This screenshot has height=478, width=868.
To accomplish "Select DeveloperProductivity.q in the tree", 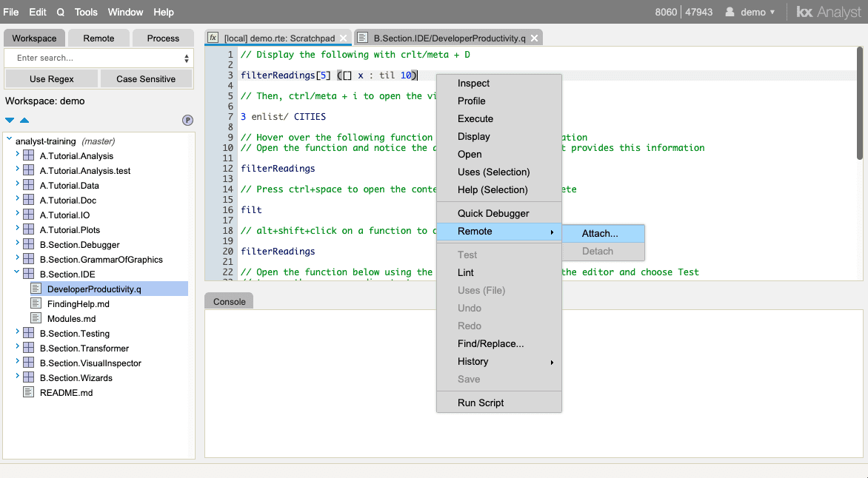I will tap(94, 289).
